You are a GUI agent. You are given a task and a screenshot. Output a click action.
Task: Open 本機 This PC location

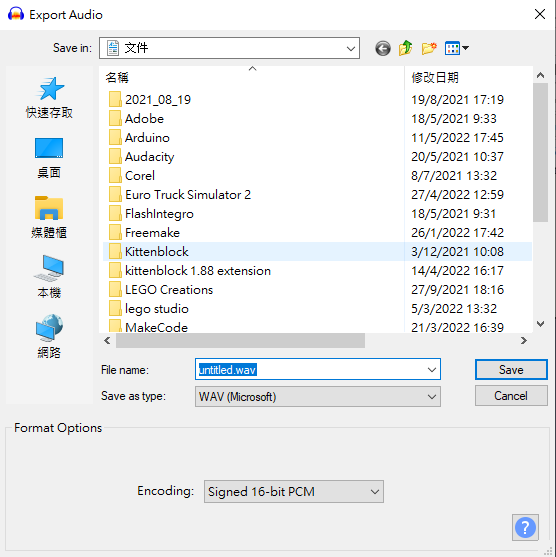pos(49,277)
